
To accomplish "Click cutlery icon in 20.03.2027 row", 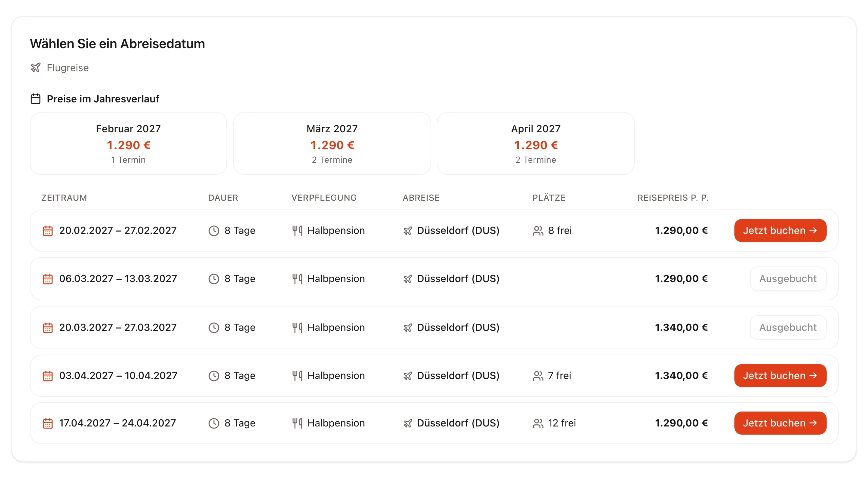I will point(297,328).
